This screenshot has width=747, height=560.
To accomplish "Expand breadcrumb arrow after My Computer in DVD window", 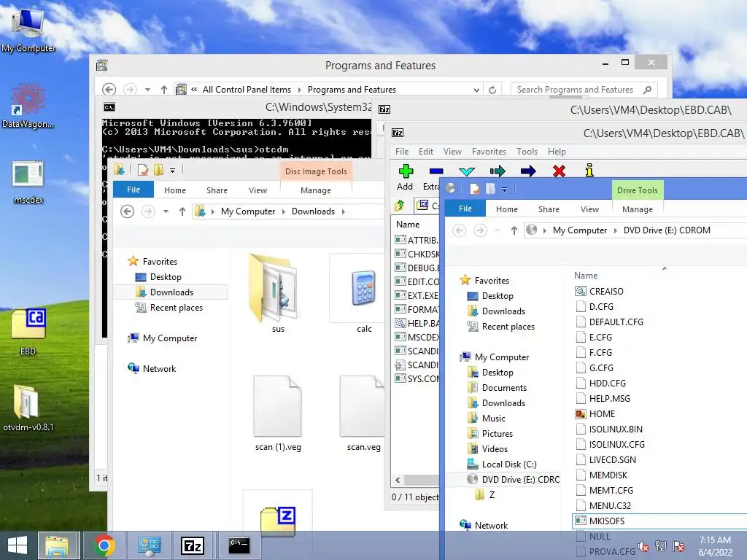I will [615, 230].
